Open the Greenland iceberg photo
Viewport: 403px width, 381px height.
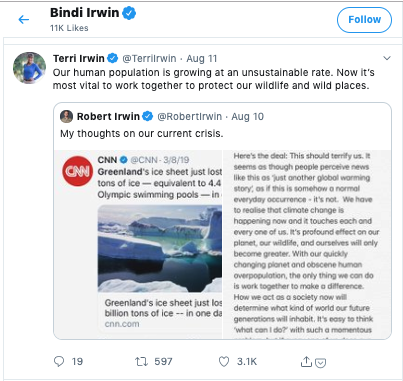click(x=160, y=248)
